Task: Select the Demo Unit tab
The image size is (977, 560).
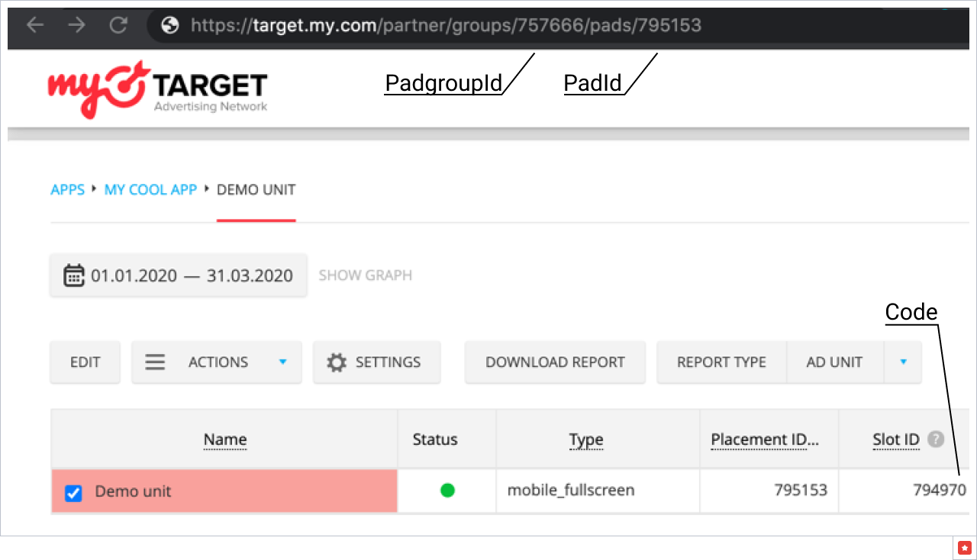Action: (256, 189)
